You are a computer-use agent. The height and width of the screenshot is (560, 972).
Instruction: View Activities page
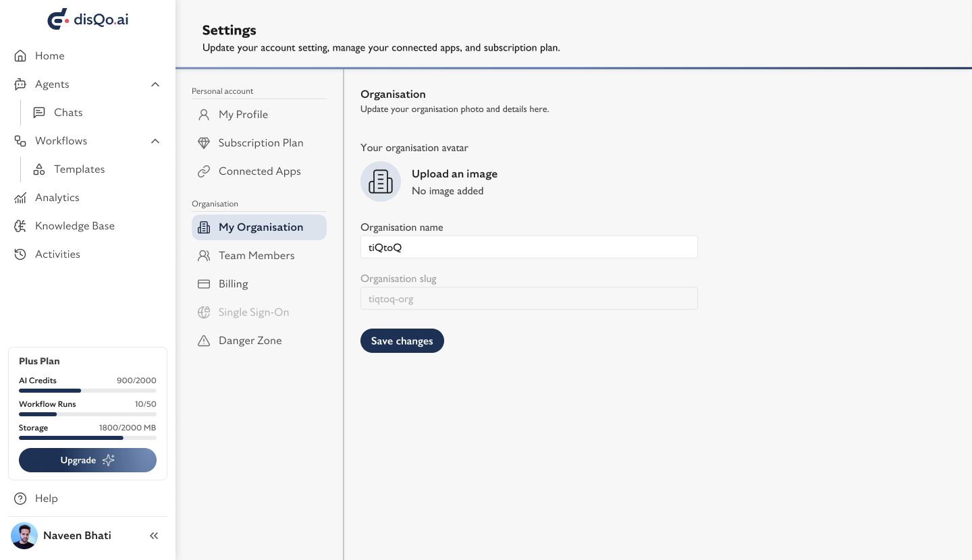pyautogui.click(x=88, y=254)
